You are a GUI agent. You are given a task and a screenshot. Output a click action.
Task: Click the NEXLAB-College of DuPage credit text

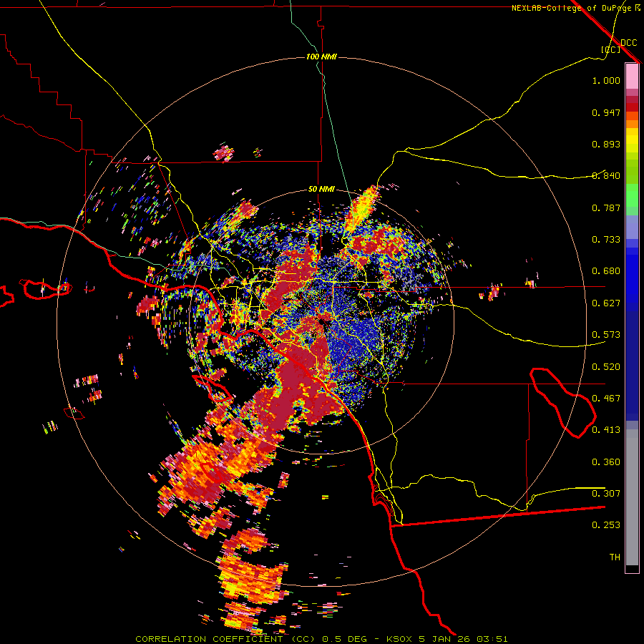click(x=572, y=8)
